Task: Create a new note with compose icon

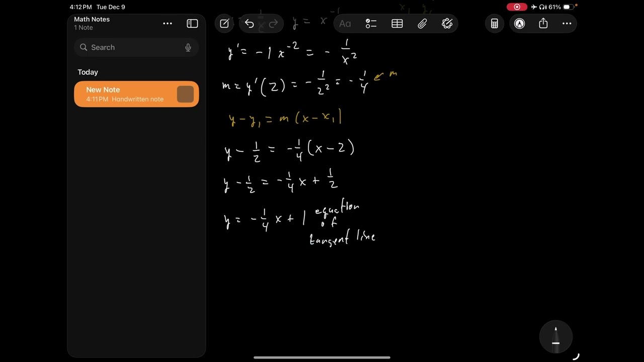Action: (x=225, y=24)
